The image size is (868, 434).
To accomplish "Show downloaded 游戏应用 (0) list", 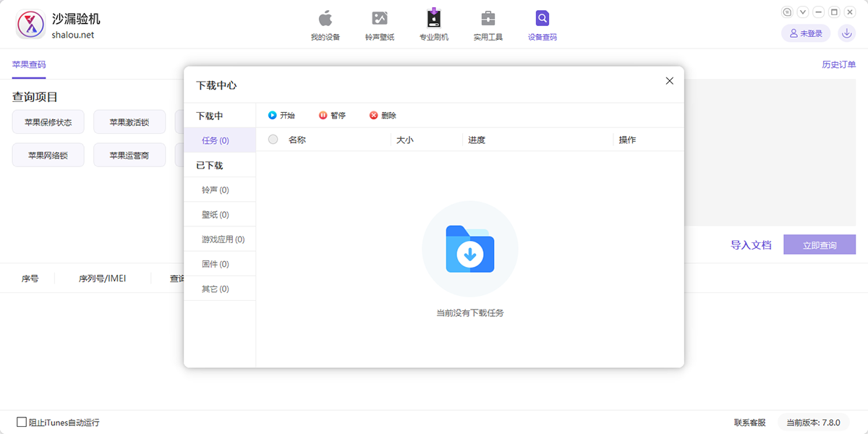I will coord(220,239).
